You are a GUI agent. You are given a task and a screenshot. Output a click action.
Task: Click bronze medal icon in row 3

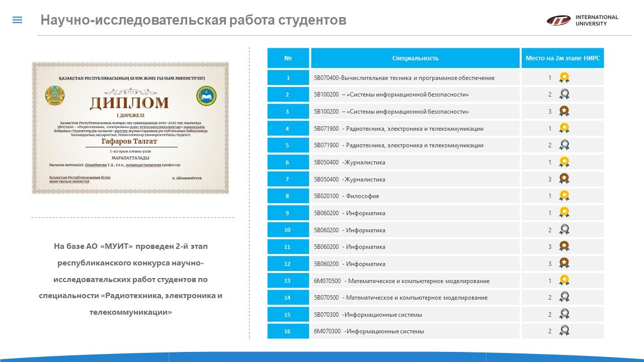[x=565, y=112]
